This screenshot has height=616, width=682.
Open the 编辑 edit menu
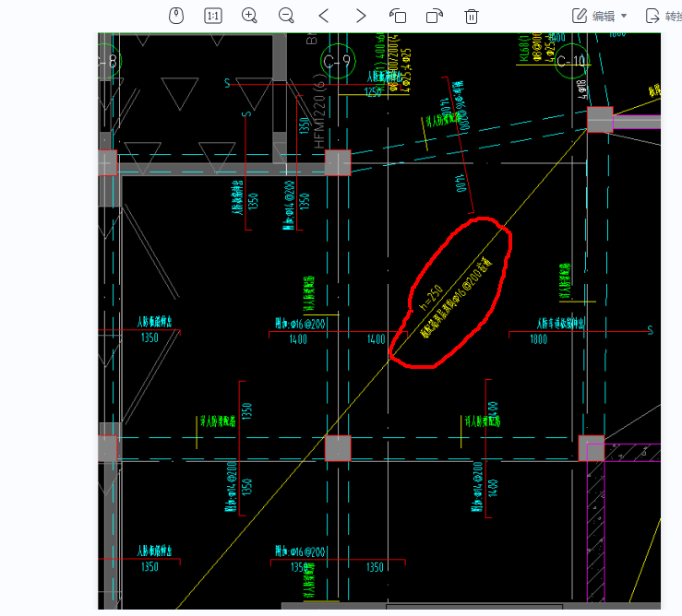pos(599,16)
